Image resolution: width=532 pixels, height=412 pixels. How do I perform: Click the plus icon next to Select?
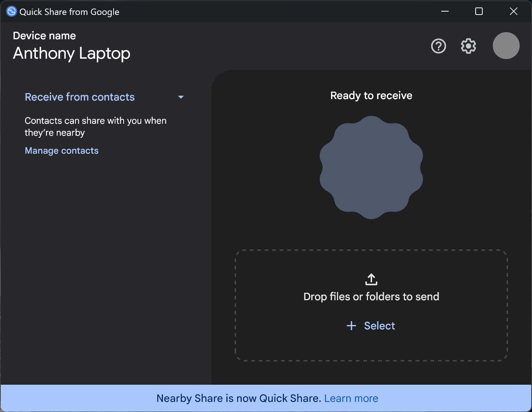pyautogui.click(x=351, y=326)
